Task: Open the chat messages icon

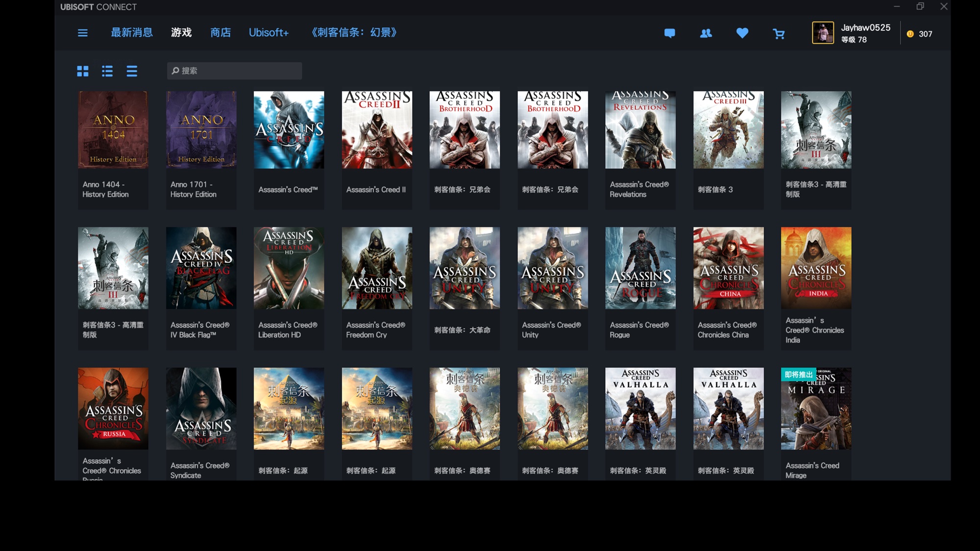Action: click(669, 33)
